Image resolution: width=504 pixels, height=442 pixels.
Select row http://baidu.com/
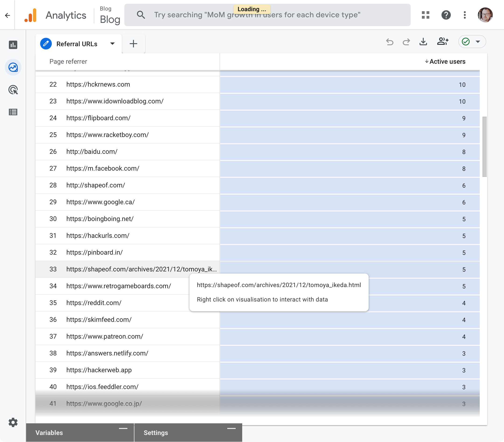257,151
